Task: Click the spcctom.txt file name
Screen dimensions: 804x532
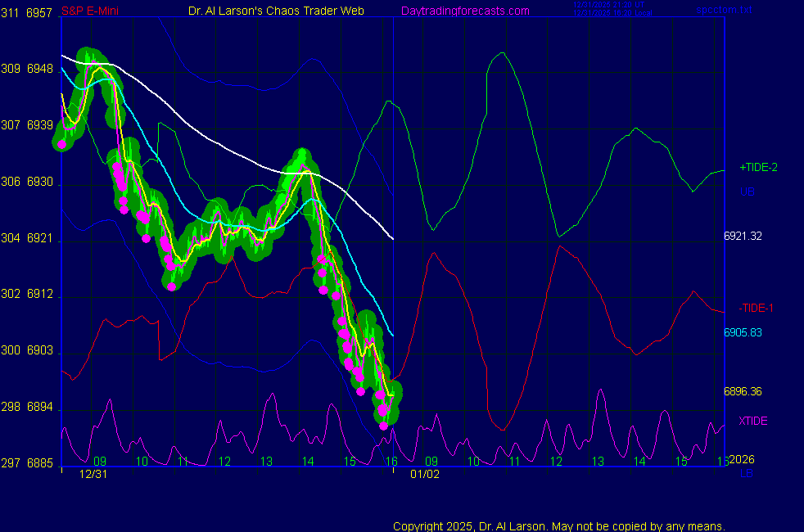Action: pyautogui.click(x=722, y=10)
